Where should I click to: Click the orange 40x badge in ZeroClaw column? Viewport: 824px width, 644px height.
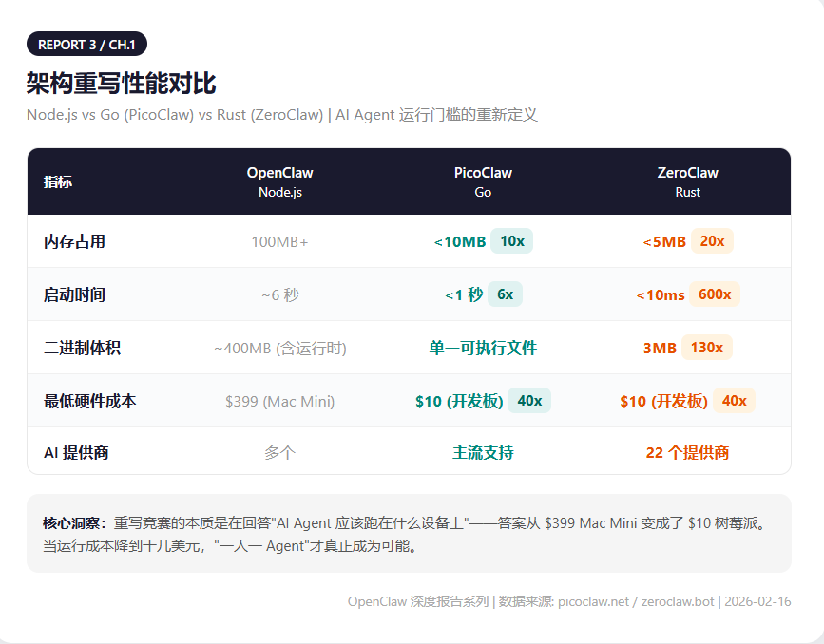(x=734, y=401)
